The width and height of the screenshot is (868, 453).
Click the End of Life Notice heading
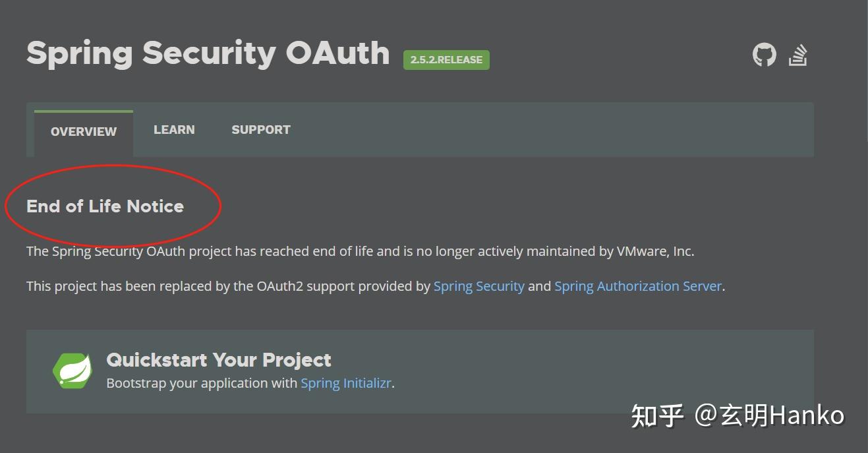coord(104,206)
